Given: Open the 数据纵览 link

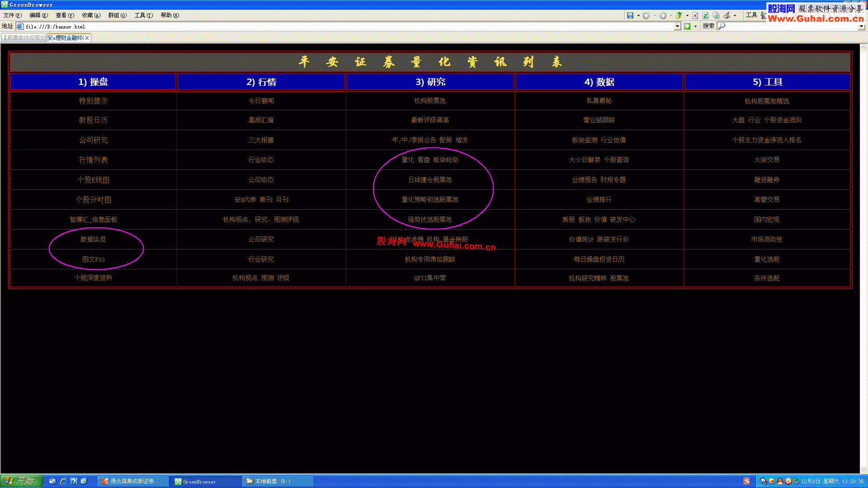Looking at the screenshot, I should (93, 239).
